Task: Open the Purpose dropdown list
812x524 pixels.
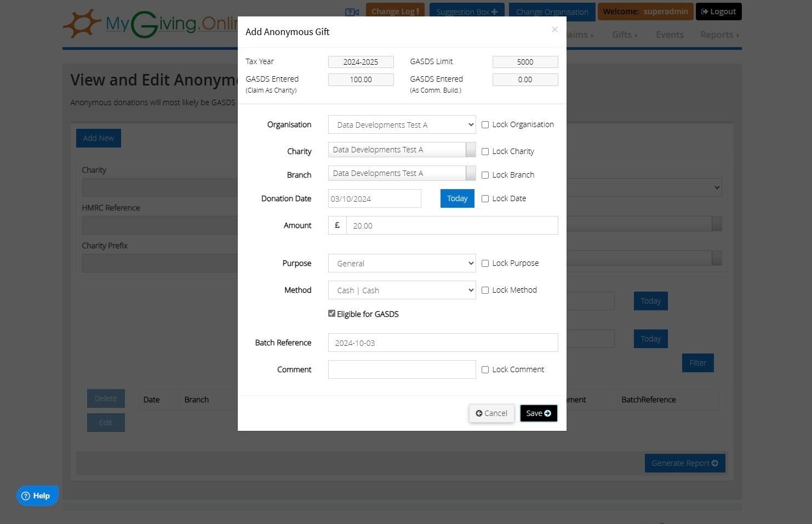Action: 402,263
